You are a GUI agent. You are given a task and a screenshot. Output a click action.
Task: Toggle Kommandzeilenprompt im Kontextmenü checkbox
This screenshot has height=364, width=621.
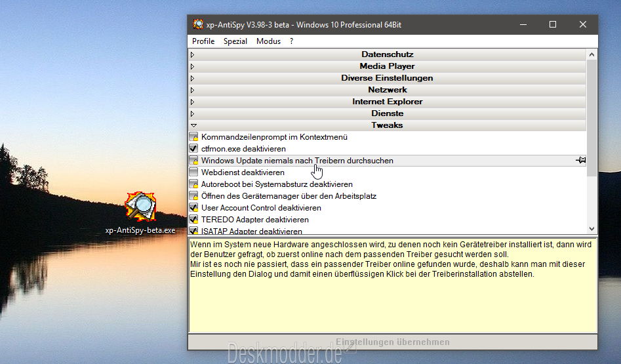(193, 137)
